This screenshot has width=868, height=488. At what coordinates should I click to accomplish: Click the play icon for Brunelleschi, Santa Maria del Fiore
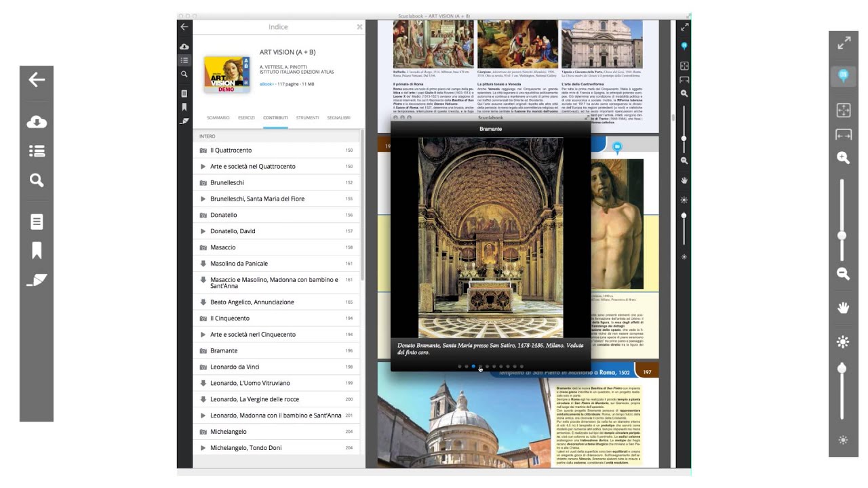[x=203, y=199]
